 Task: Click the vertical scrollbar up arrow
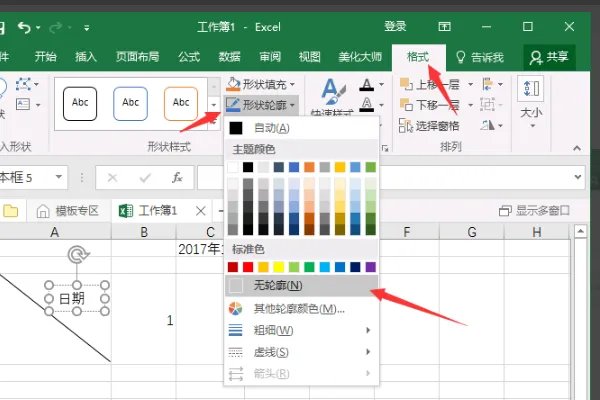point(580,231)
